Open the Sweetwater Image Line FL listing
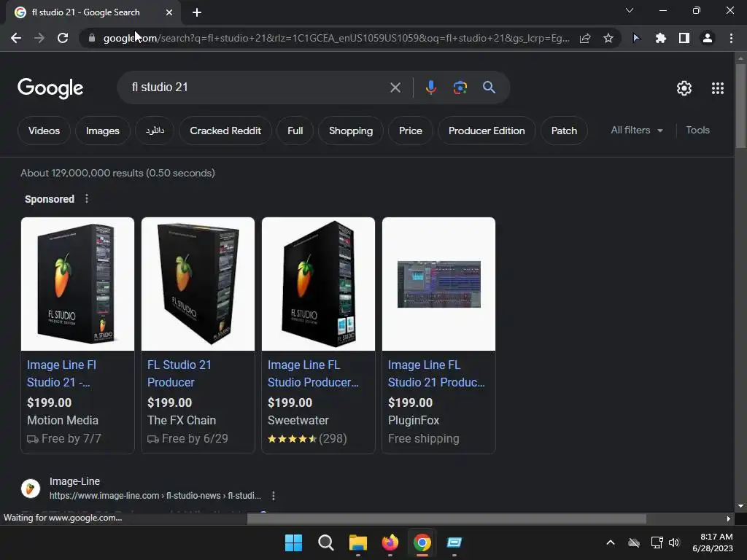747x560 pixels. [x=313, y=374]
